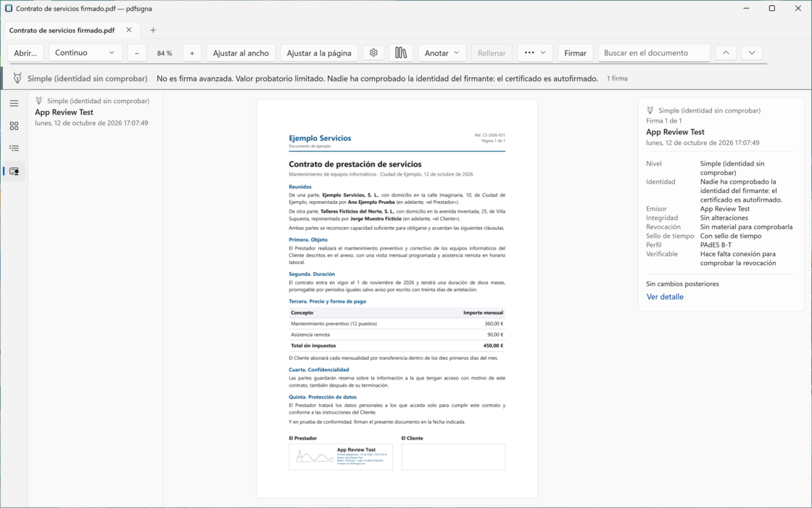Click the Firmar button
Image resolution: width=812 pixels, height=508 pixels.
pos(575,53)
